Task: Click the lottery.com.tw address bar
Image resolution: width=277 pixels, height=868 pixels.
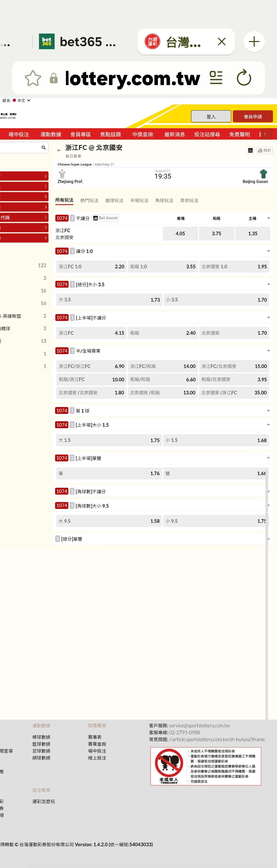Action: click(x=132, y=78)
